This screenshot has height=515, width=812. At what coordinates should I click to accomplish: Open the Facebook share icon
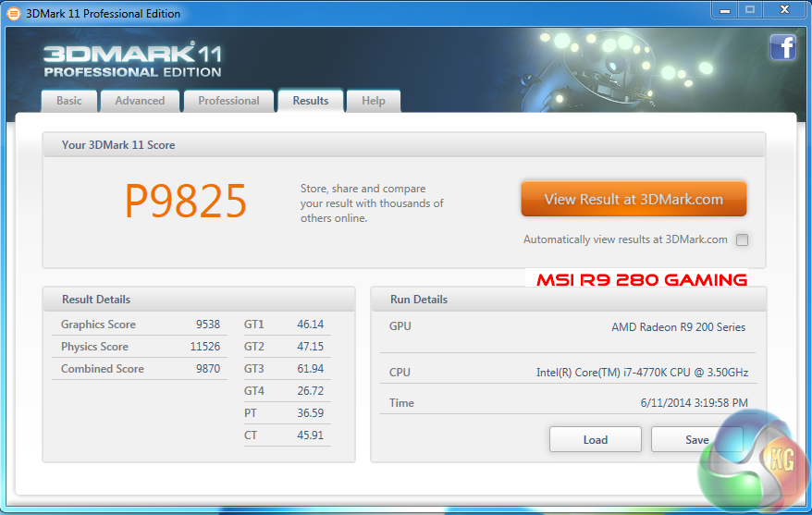click(x=782, y=48)
